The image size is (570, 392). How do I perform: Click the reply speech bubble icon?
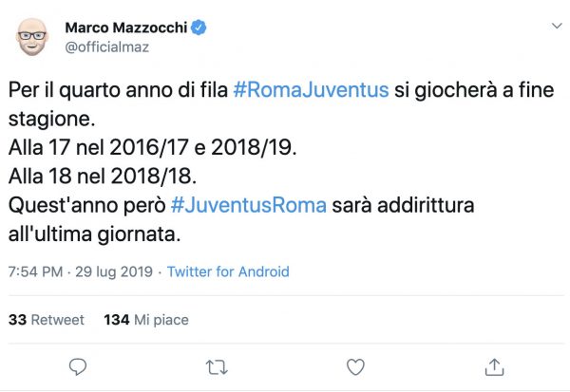pyautogui.click(x=79, y=365)
